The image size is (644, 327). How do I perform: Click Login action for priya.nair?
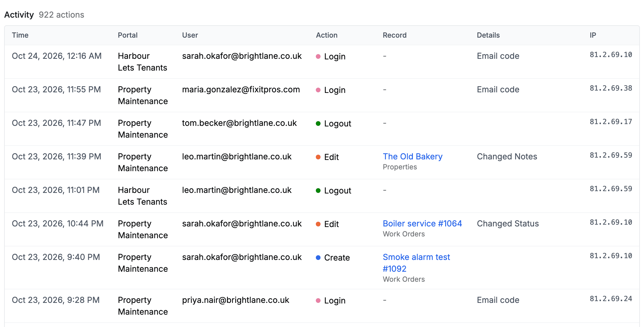pos(331,301)
